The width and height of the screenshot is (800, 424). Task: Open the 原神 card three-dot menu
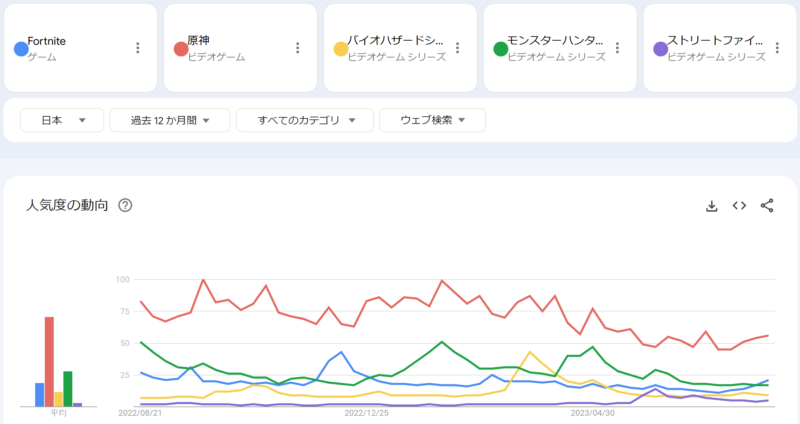click(297, 48)
